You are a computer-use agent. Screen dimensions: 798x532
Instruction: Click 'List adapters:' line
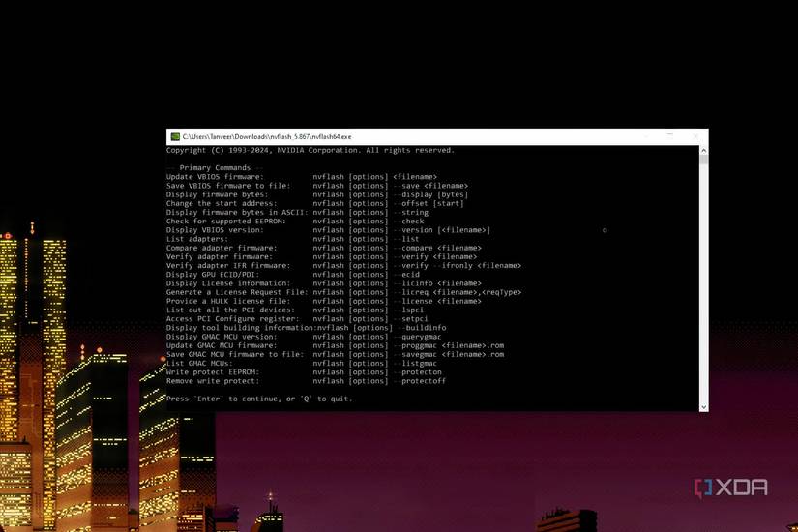pos(293,239)
